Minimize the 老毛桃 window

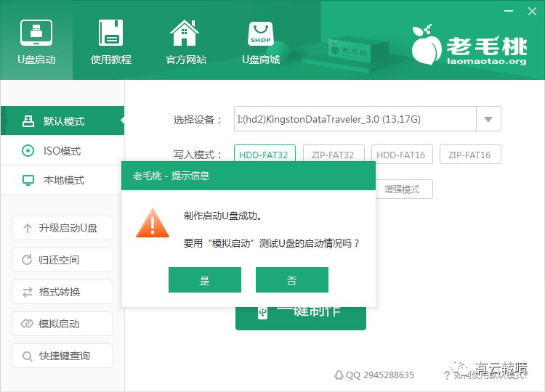click(509, 11)
